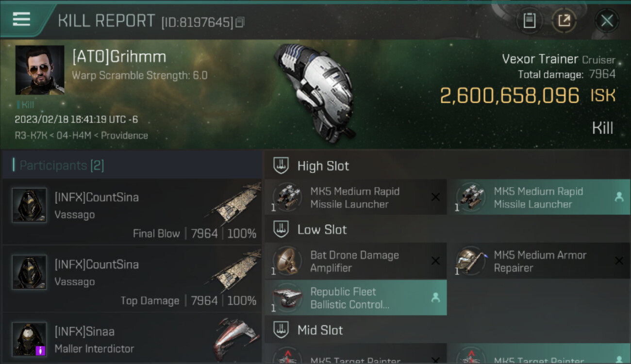Select the Maller Interdictor ship icon
Viewport: 631px width, 364px height.
[236, 338]
